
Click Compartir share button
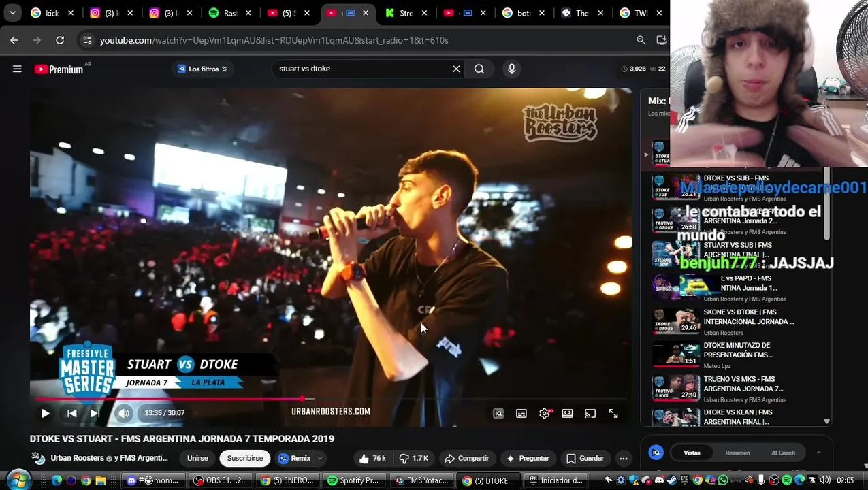click(x=466, y=459)
